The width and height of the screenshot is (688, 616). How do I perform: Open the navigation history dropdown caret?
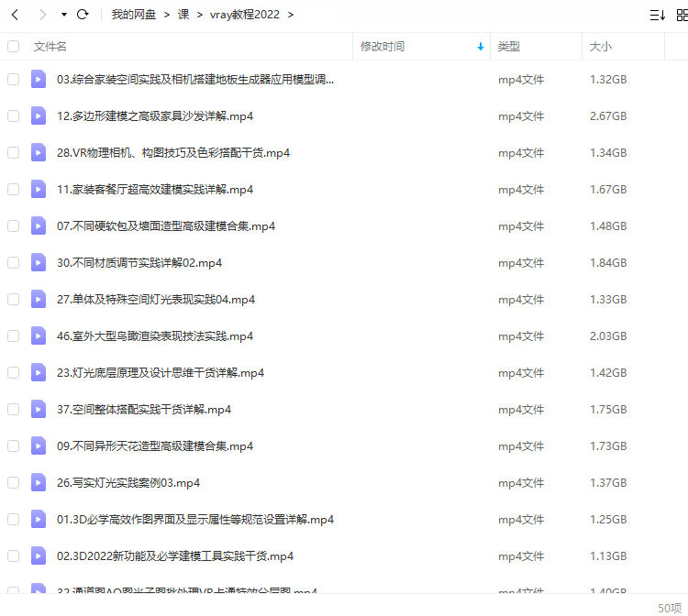coord(63,15)
